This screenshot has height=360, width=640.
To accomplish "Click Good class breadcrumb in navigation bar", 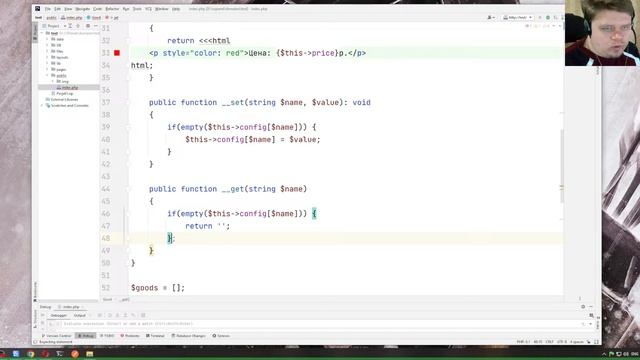I will click(x=94, y=18).
